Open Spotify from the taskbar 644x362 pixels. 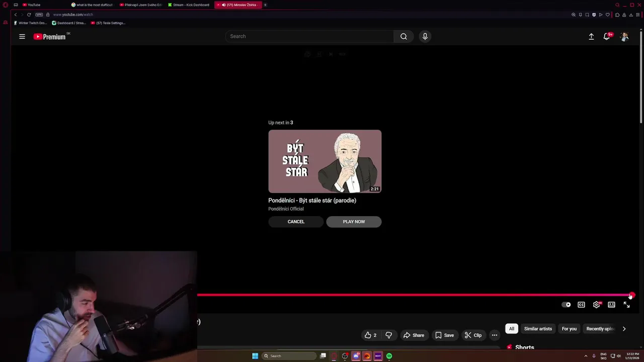click(x=389, y=356)
